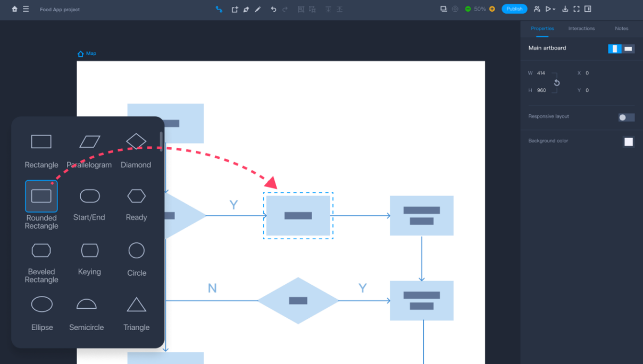643x364 pixels.
Task: Open the Notes tab
Action: pos(621,29)
